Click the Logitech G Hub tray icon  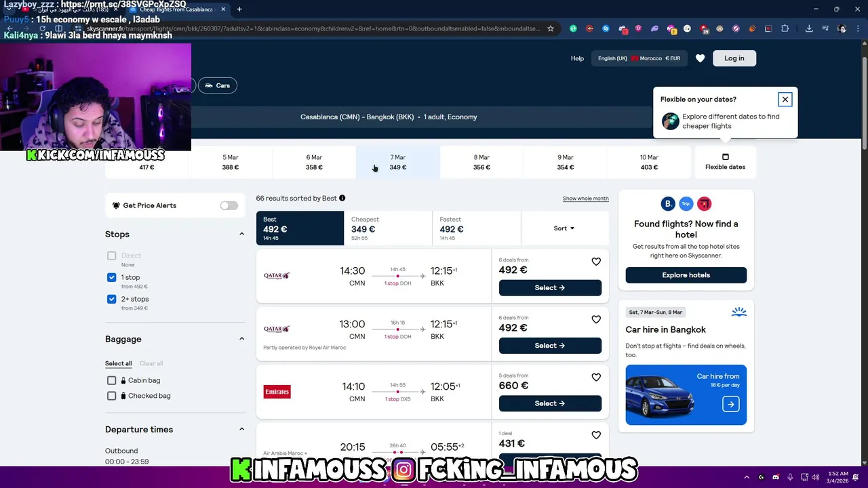pyautogui.click(x=762, y=477)
